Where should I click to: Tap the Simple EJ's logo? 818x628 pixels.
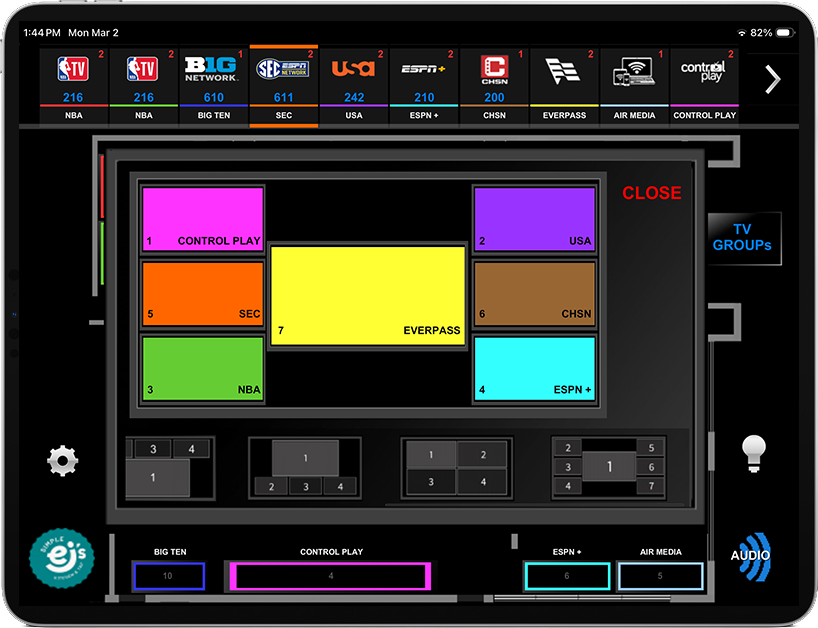(x=62, y=558)
